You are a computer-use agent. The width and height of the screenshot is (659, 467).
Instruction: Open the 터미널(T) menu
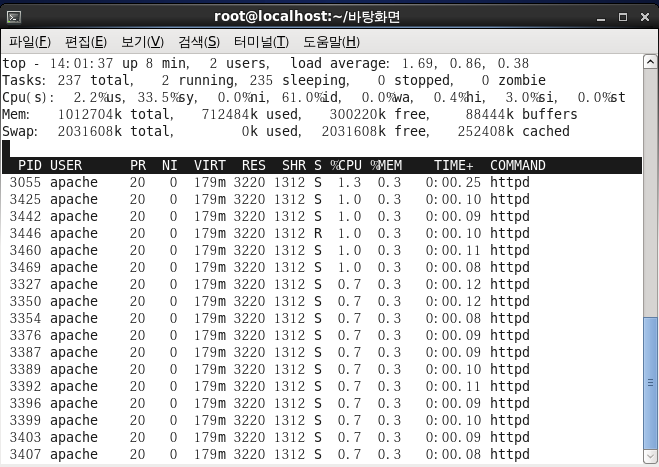click(x=261, y=42)
